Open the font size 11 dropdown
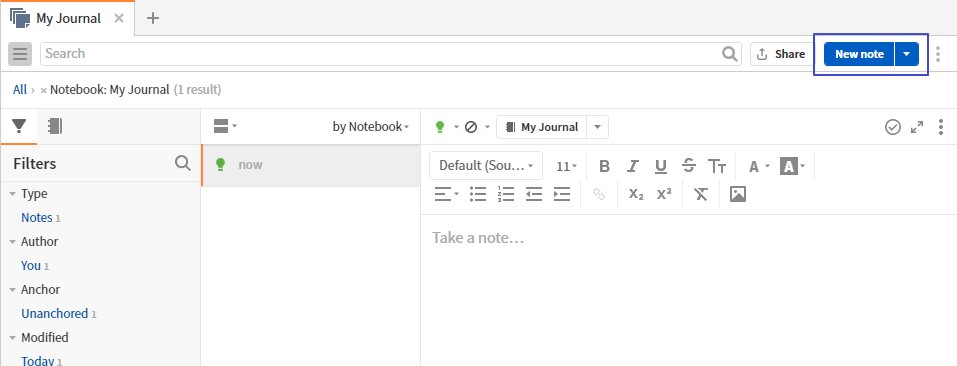Image resolution: width=957 pixels, height=366 pixels. coord(566,166)
